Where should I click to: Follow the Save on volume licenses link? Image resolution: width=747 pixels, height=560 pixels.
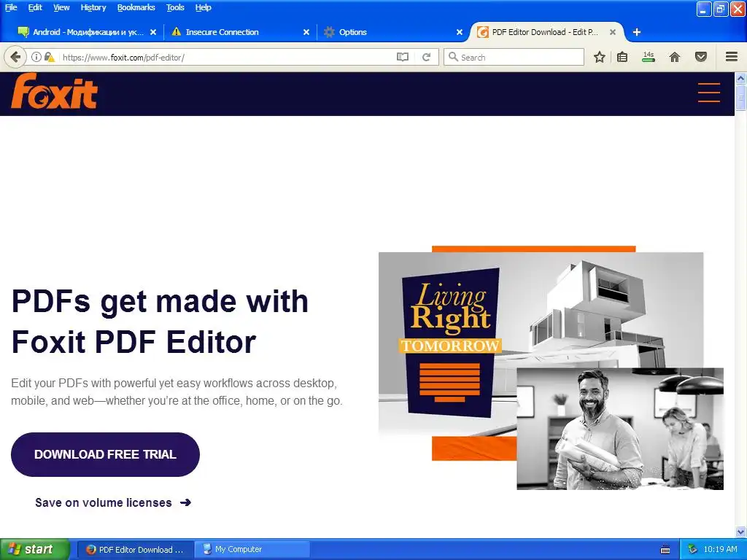(104, 502)
